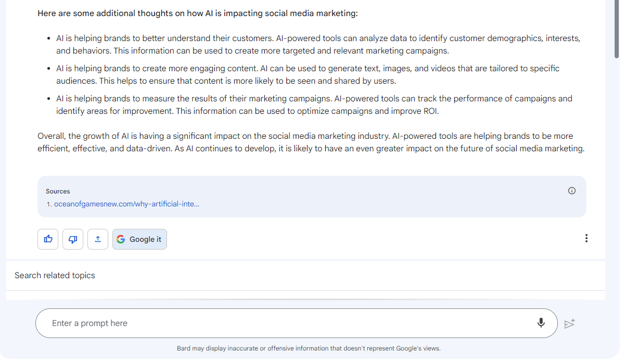Click the share and export upload icon
Viewport: 625px width, 364px height.
(98, 239)
